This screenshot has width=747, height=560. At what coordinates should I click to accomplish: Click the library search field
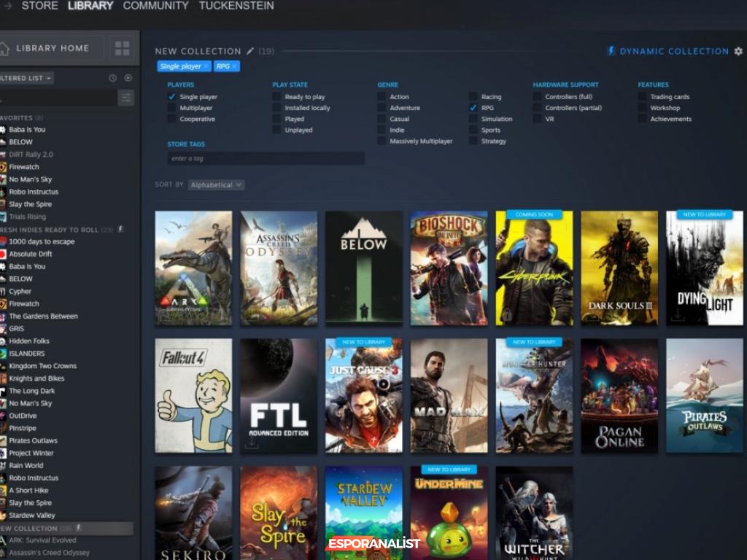[x=58, y=98]
